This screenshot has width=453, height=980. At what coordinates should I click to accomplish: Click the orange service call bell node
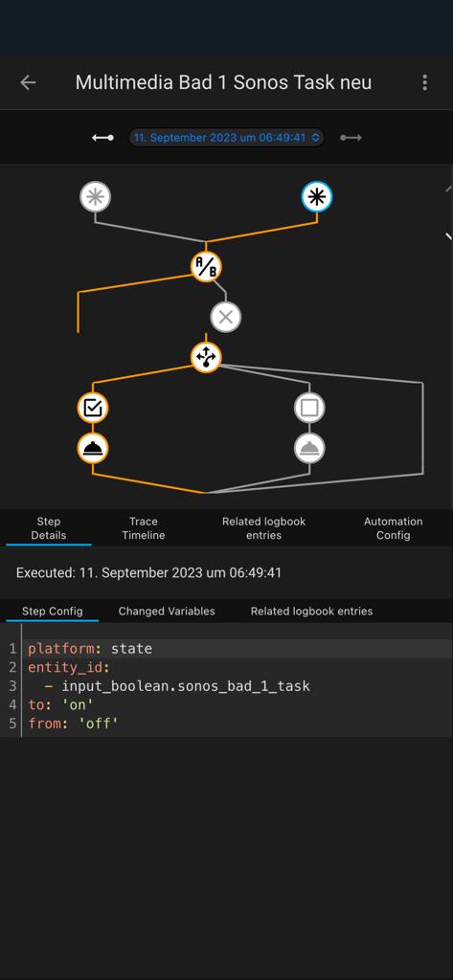click(x=93, y=449)
